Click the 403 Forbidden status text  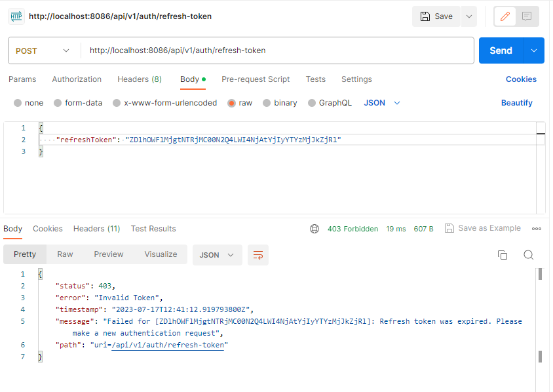pyautogui.click(x=353, y=229)
